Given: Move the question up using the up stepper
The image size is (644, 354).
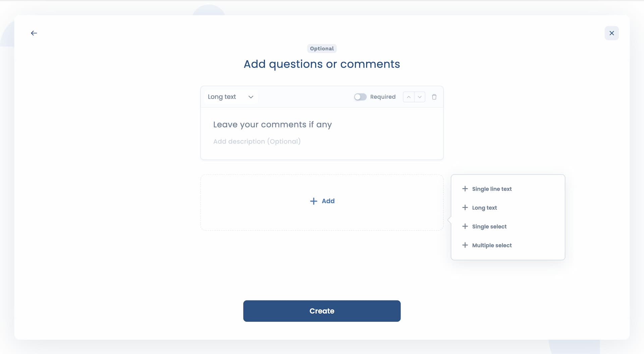Looking at the screenshot, I should coord(409,97).
